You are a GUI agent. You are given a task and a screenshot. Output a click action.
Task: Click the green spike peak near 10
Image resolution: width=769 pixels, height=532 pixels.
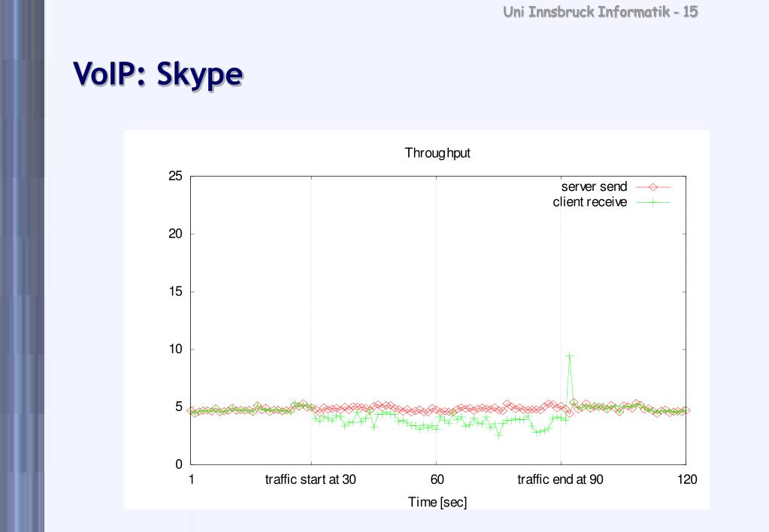point(569,355)
